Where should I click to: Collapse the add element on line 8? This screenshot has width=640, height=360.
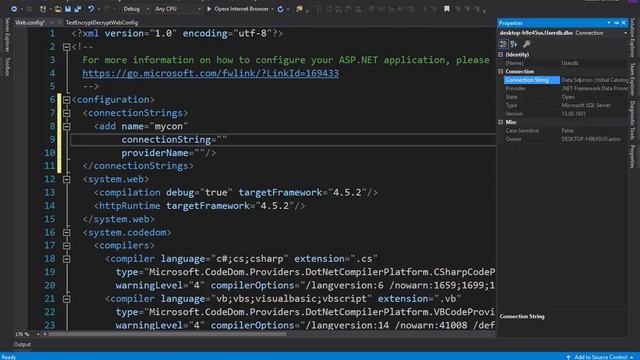pos(67,127)
